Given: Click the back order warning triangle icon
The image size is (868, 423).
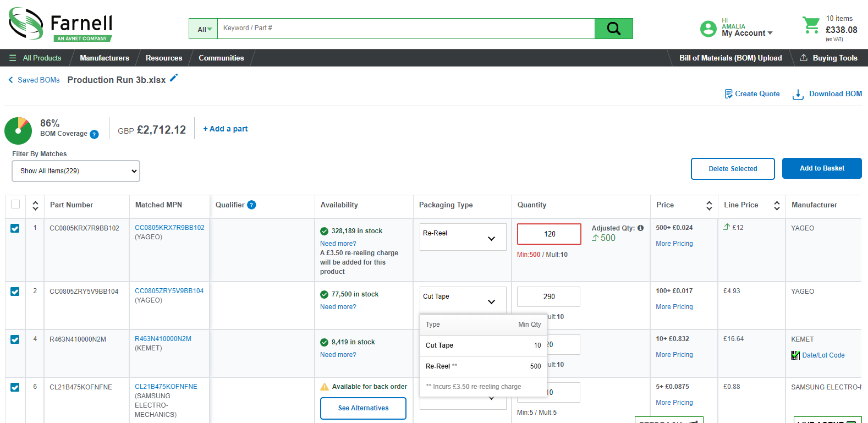Looking at the screenshot, I should [x=325, y=387].
